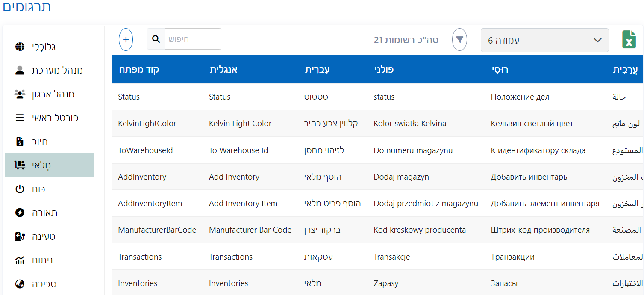Click the chevron arrow in column dropdown
The image size is (644, 295).
(597, 40)
